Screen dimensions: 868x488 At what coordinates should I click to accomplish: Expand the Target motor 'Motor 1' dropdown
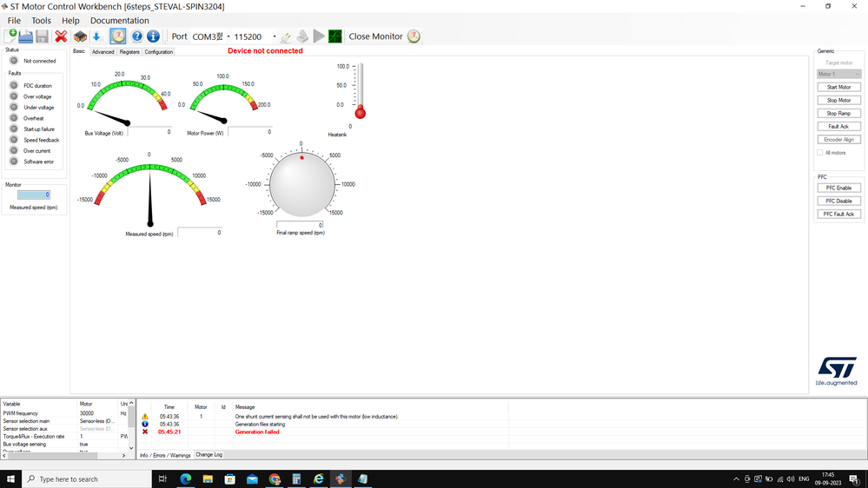point(838,74)
